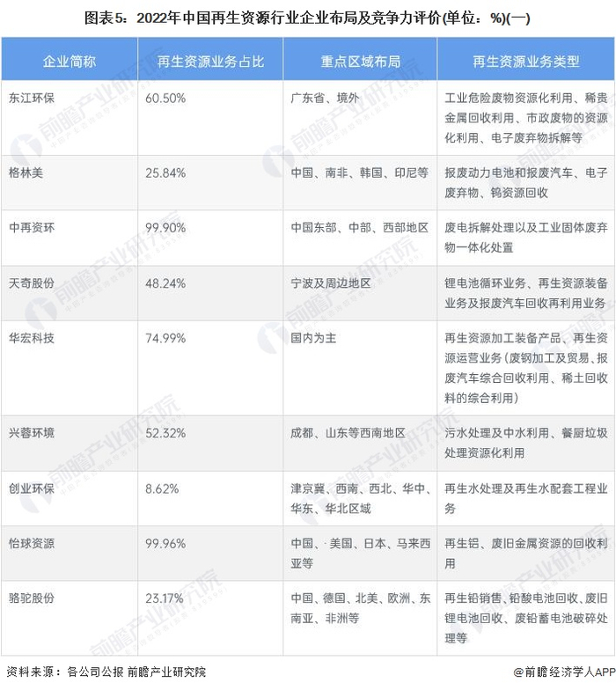
Task: Select the company name '东江环保'
Action: 32,98
